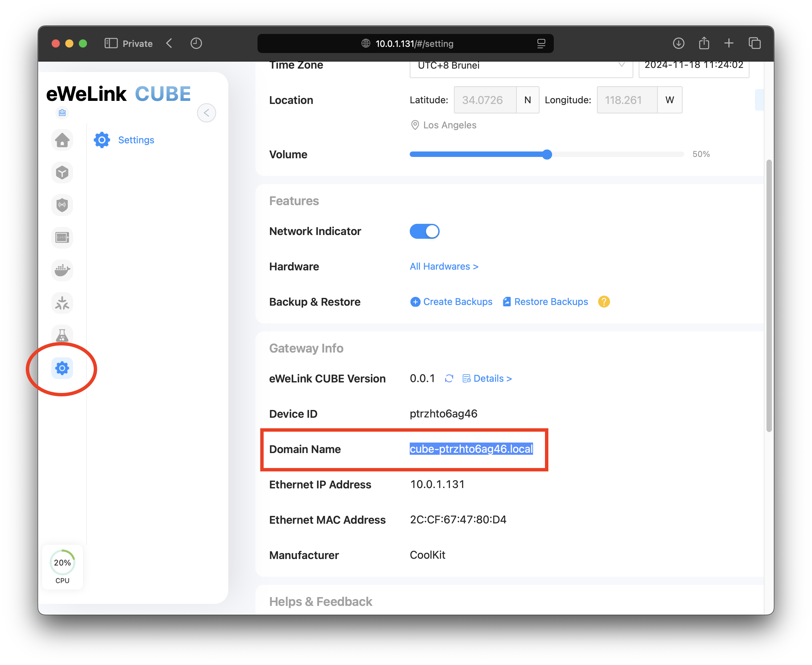Open the cube devices icon in sidebar
This screenshot has height=665, width=812.
click(62, 173)
